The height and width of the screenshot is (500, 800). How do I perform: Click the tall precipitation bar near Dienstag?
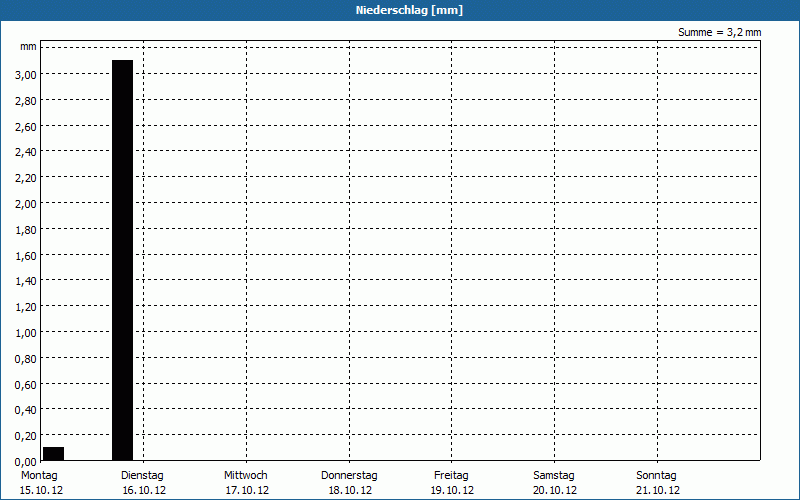(122, 260)
